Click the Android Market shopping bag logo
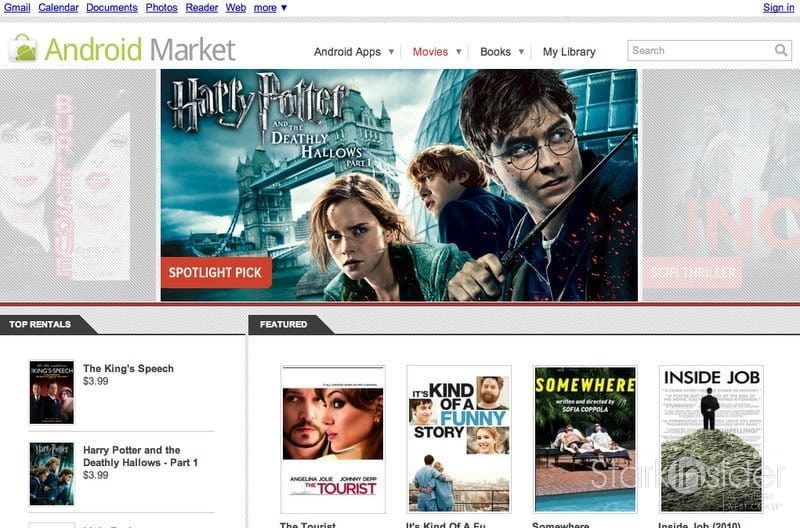The image size is (800, 528). point(22,48)
